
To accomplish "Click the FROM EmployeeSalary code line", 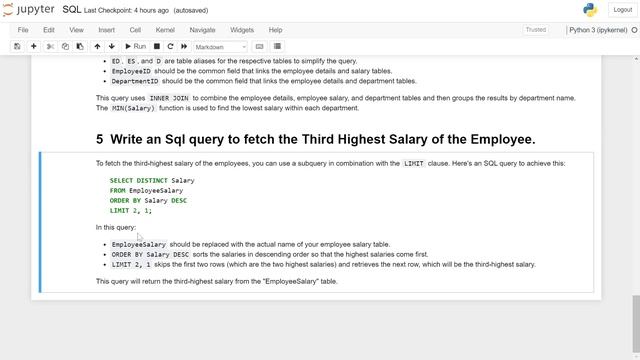I will [x=146, y=191].
